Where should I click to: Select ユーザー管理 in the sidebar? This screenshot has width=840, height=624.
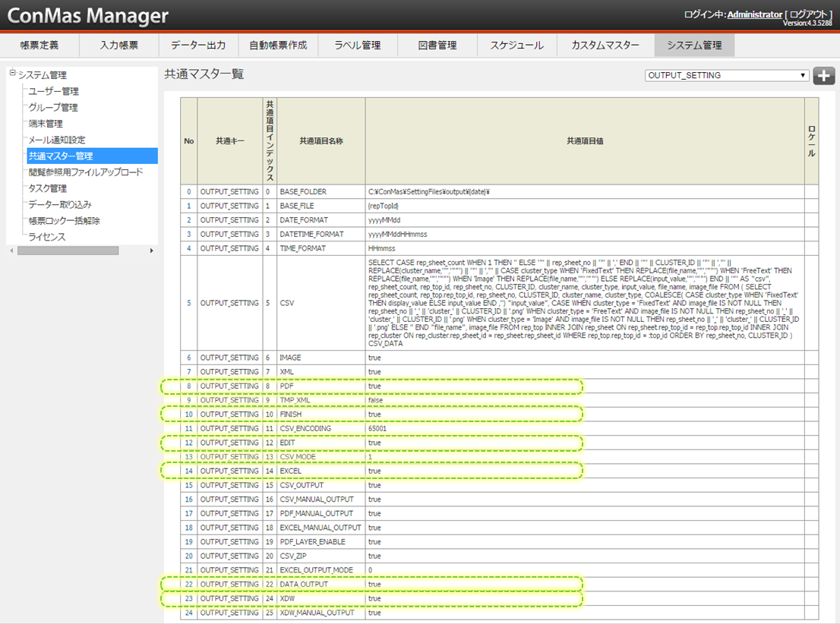coord(54,91)
